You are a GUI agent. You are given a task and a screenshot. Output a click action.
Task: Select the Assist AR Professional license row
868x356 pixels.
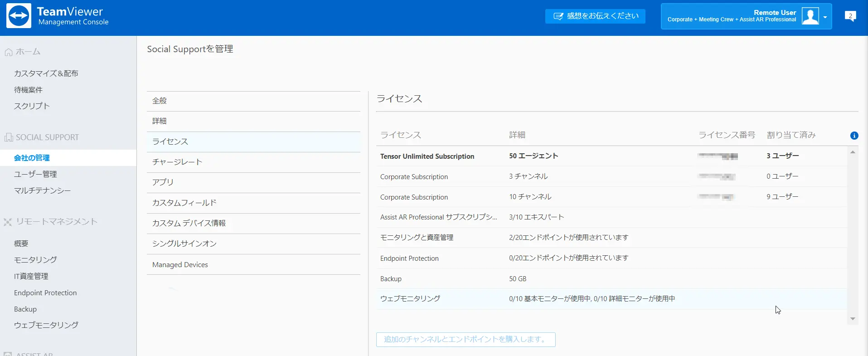pos(611,217)
